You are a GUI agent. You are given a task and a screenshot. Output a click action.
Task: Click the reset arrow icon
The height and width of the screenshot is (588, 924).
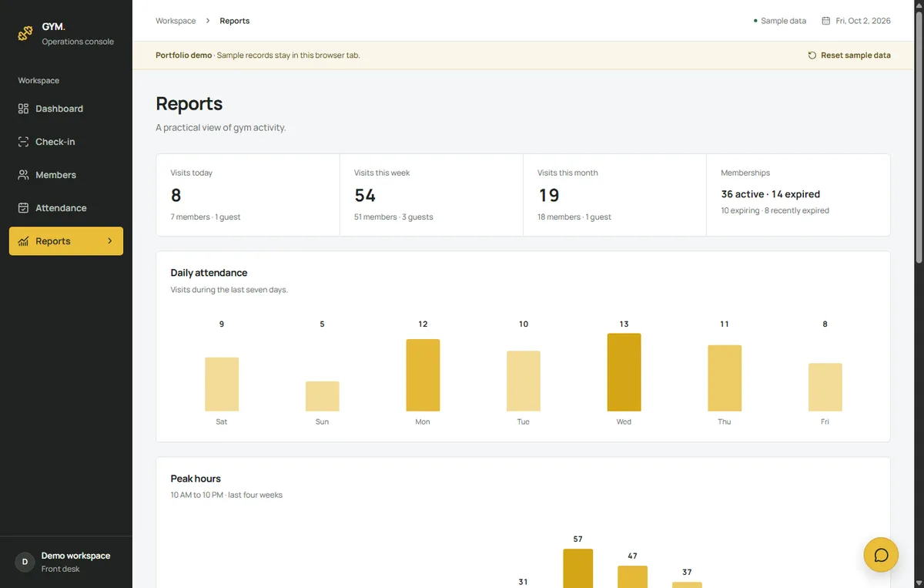pyautogui.click(x=812, y=55)
